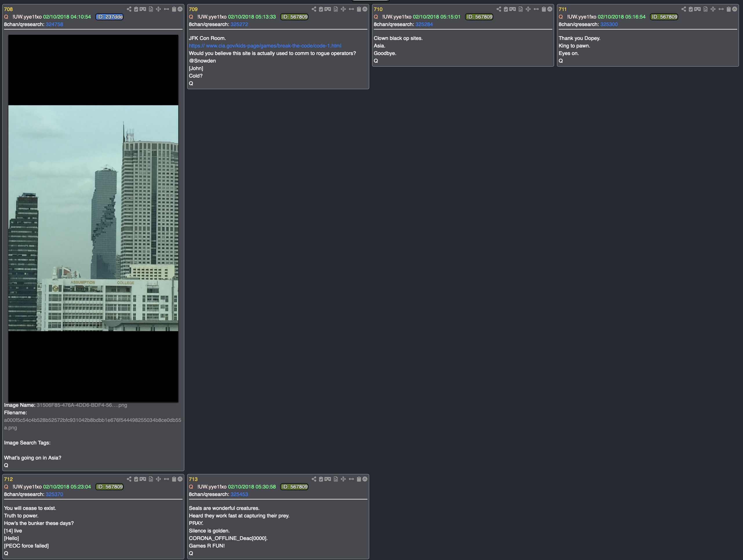
Task: Click the blue ID: 237dde badge
Action: 110,17
